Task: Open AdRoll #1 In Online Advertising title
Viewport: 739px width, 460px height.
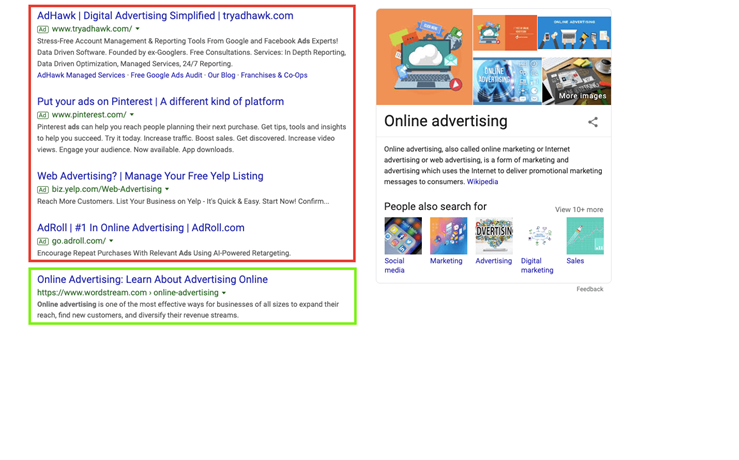Action: click(140, 228)
